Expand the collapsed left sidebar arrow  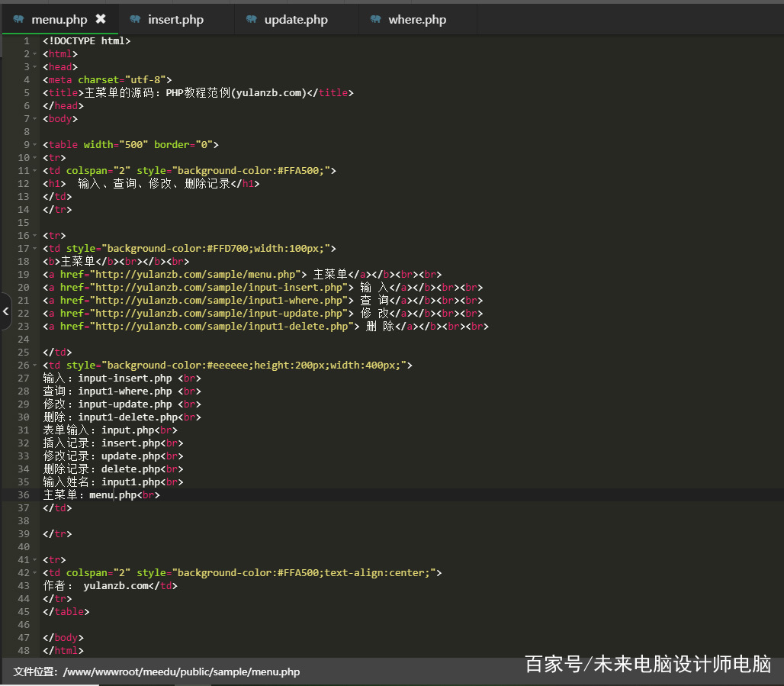[5, 311]
